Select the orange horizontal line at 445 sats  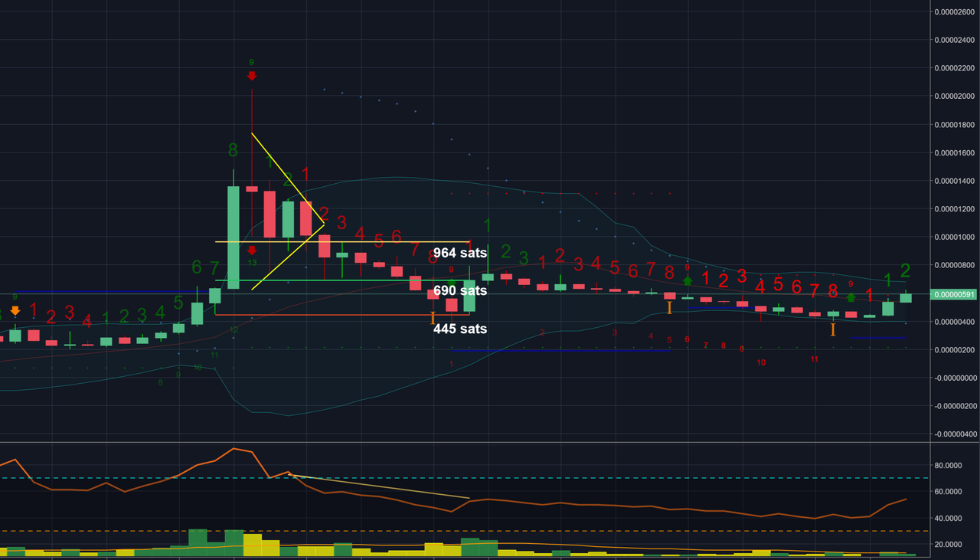(x=342, y=315)
